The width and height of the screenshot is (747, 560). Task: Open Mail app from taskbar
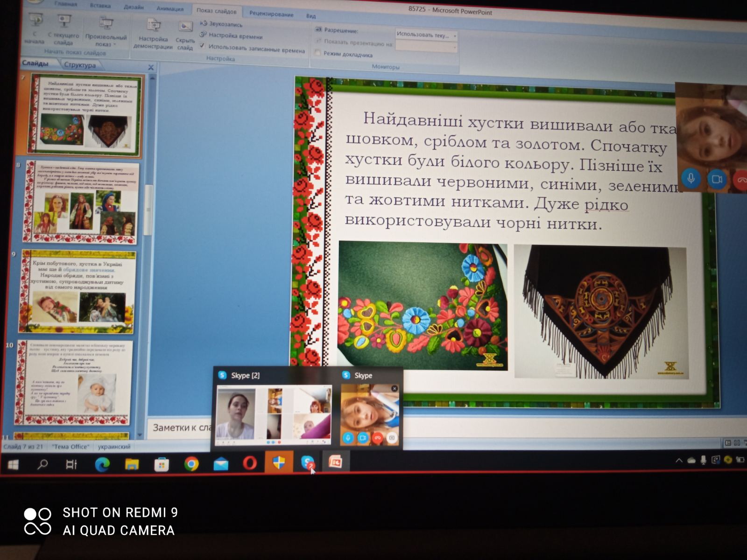221,463
